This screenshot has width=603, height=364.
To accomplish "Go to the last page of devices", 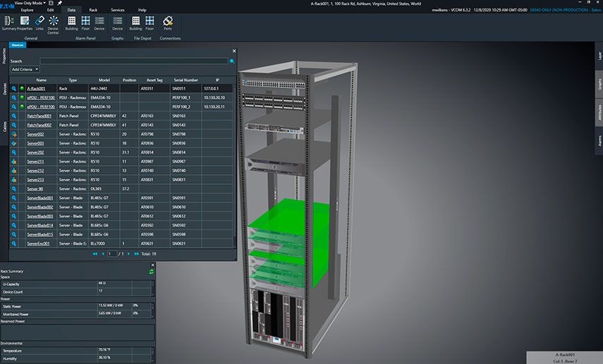I will 137,254.
